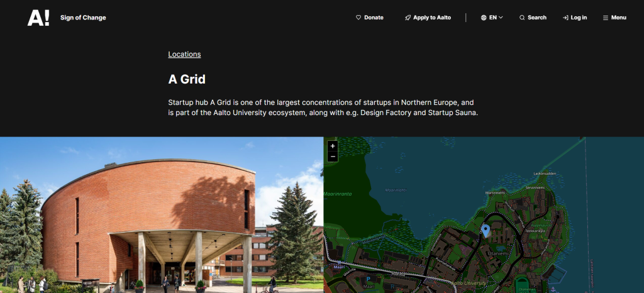Click the parking P icon on the map
The image size is (644, 293).
tap(368, 279)
